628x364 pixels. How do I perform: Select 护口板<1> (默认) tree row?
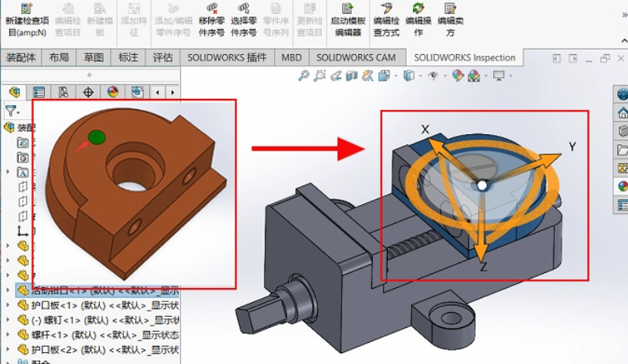coord(97,305)
